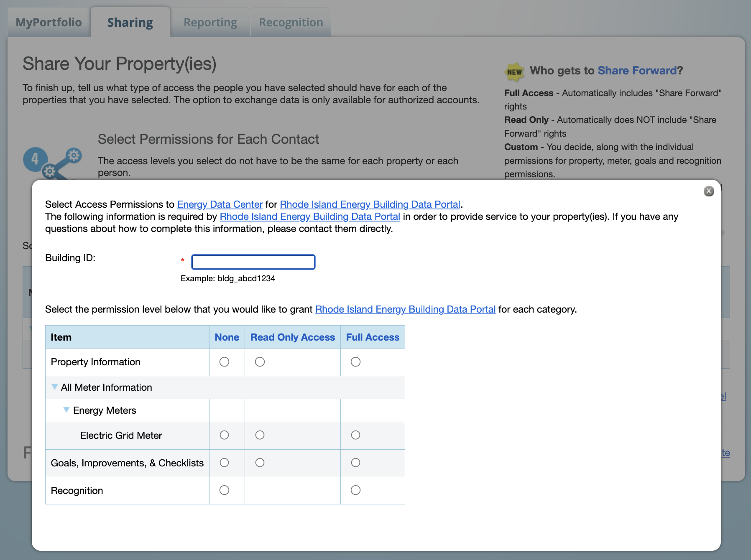The height and width of the screenshot is (560, 751).
Task: Open Rhode Island portal link after 'required by'
Action: 310,216
